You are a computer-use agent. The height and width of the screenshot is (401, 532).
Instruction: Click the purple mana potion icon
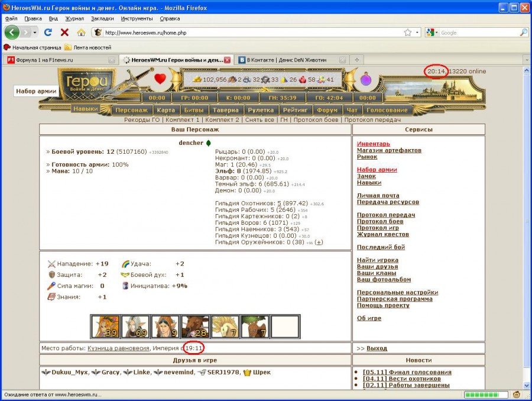tap(366, 79)
